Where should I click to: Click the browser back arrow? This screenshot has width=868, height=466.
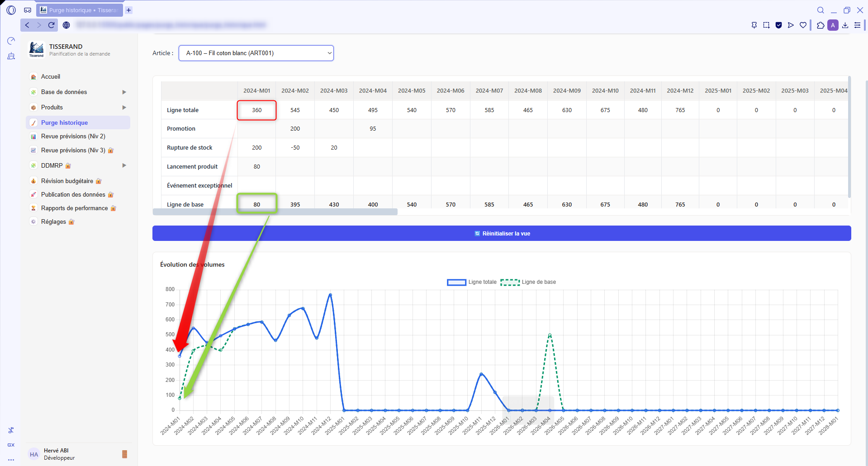[x=27, y=25]
